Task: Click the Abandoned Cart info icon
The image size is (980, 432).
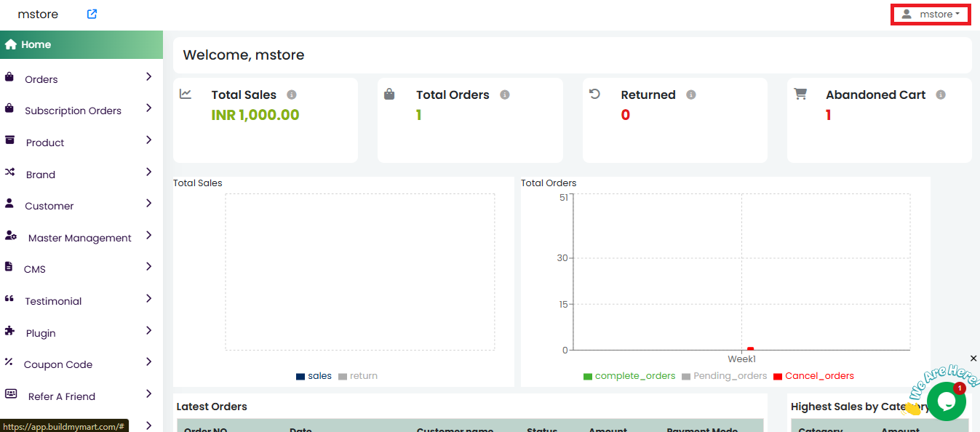Action: [941, 95]
